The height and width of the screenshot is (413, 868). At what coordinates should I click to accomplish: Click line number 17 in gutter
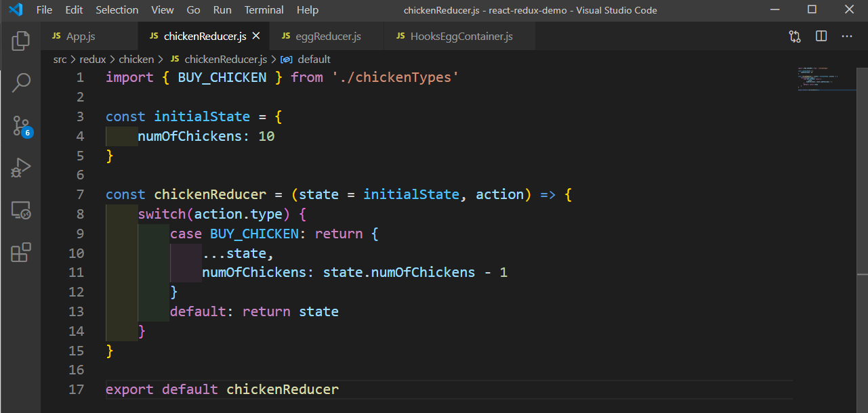pyautogui.click(x=76, y=389)
